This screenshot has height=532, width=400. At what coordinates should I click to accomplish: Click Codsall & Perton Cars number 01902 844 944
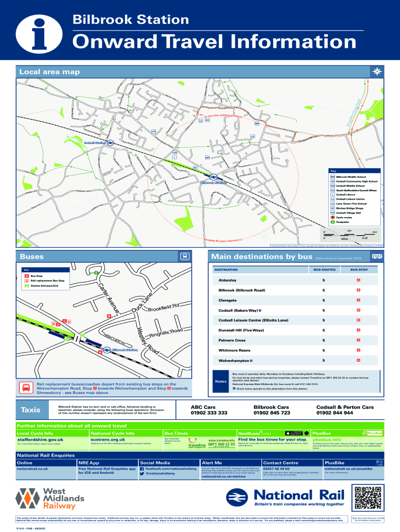click(x=335, y=413)
